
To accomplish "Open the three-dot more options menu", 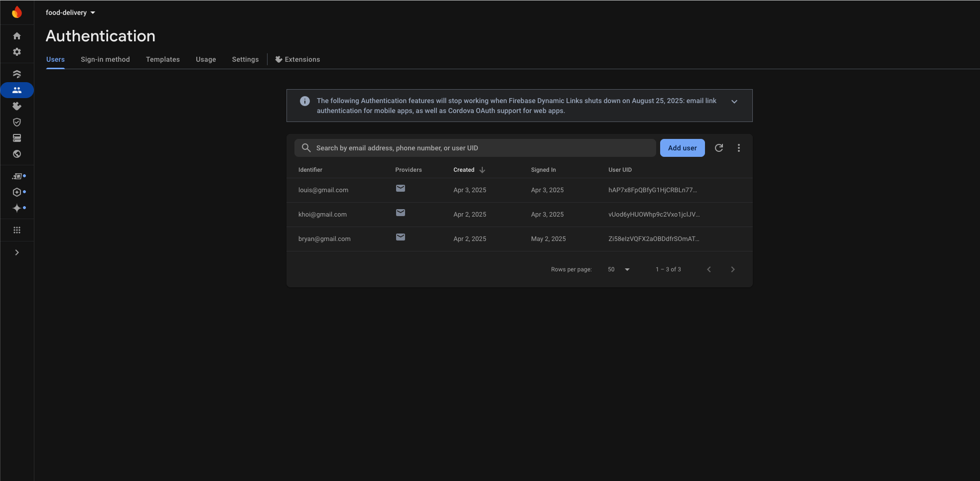I will pos(739,148).
